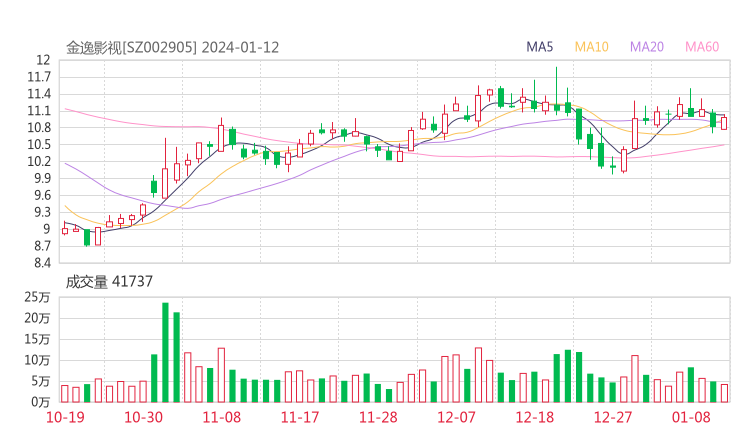Click the 12-27 date axis label
This screenshot has height=440, width=740.
click(613, 417)
